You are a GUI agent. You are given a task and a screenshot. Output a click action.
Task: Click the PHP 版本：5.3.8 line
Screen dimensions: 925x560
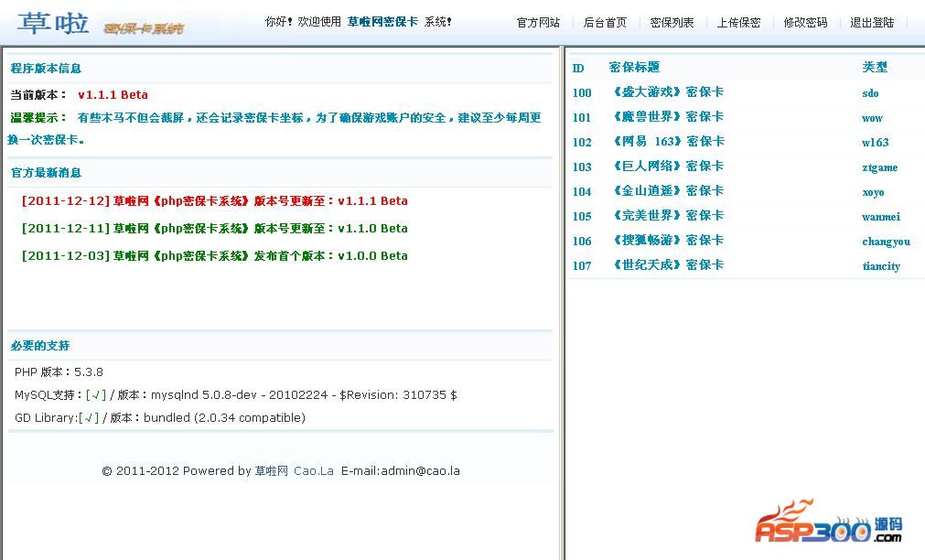click(59, 372)
